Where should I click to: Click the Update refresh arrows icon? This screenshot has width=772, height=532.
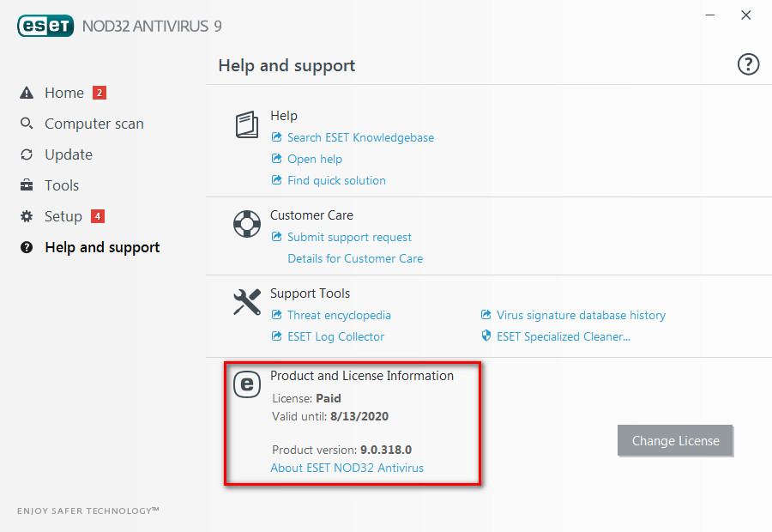click(27, 154)
